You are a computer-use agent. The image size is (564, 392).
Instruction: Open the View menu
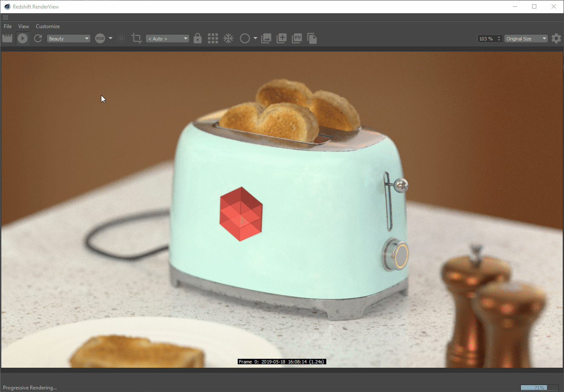pos(23,26)
